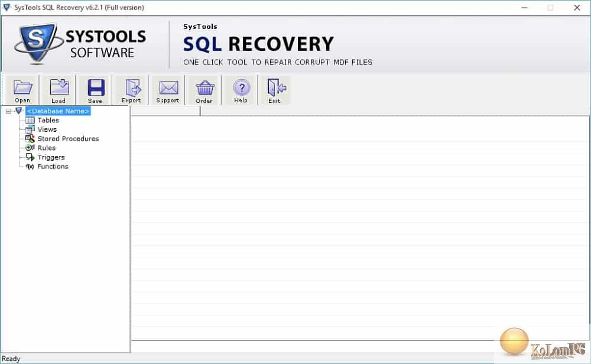Image resolution: width=591 pixels, height=364 pixels.
Task: Click the Triggers icon in tree
Action: point(30,157)
